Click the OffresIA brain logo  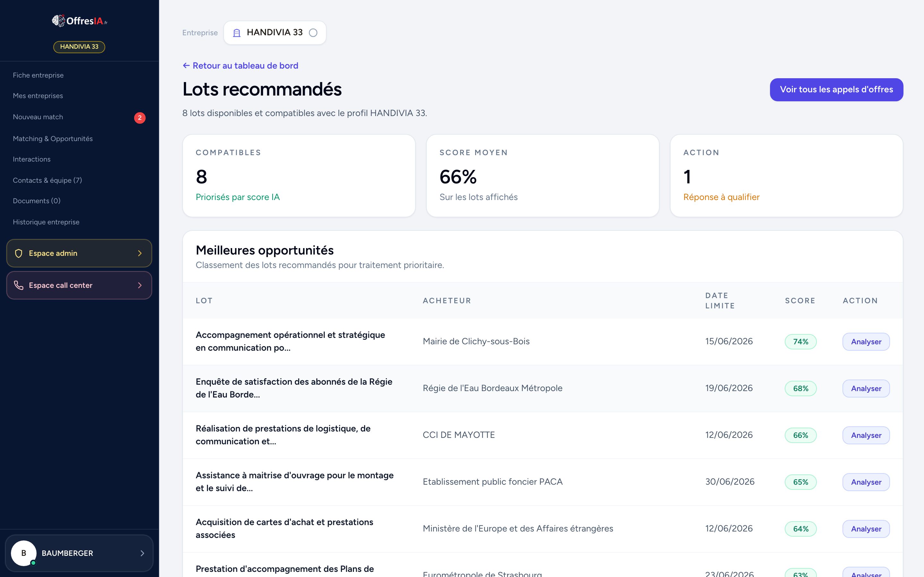[x=58, y=21]
